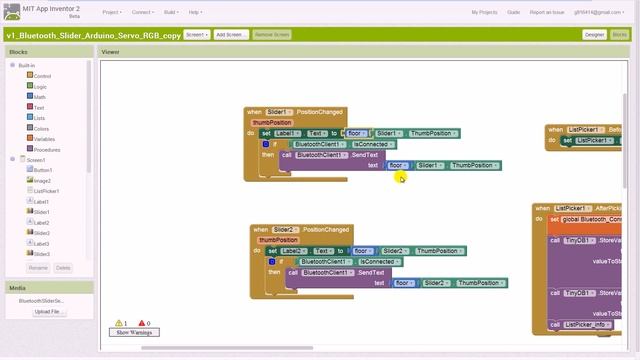Click the viewer horizontal scrollbar

(227, 348)
